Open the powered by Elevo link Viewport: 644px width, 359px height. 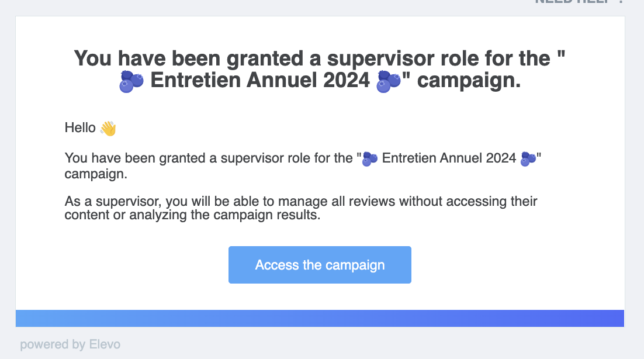click(x=70, y=344)
